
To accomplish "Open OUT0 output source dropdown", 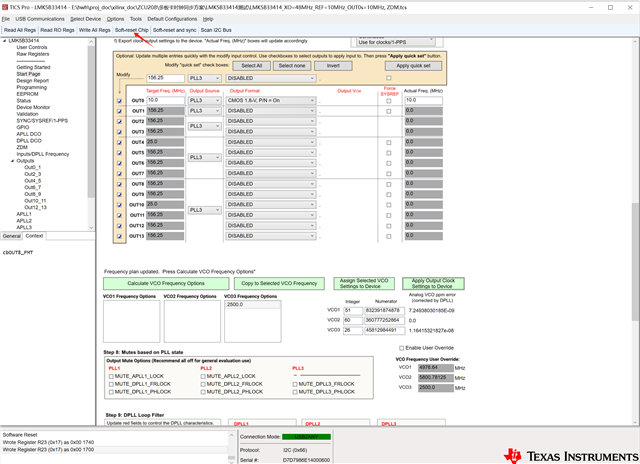I will (204, 100).
